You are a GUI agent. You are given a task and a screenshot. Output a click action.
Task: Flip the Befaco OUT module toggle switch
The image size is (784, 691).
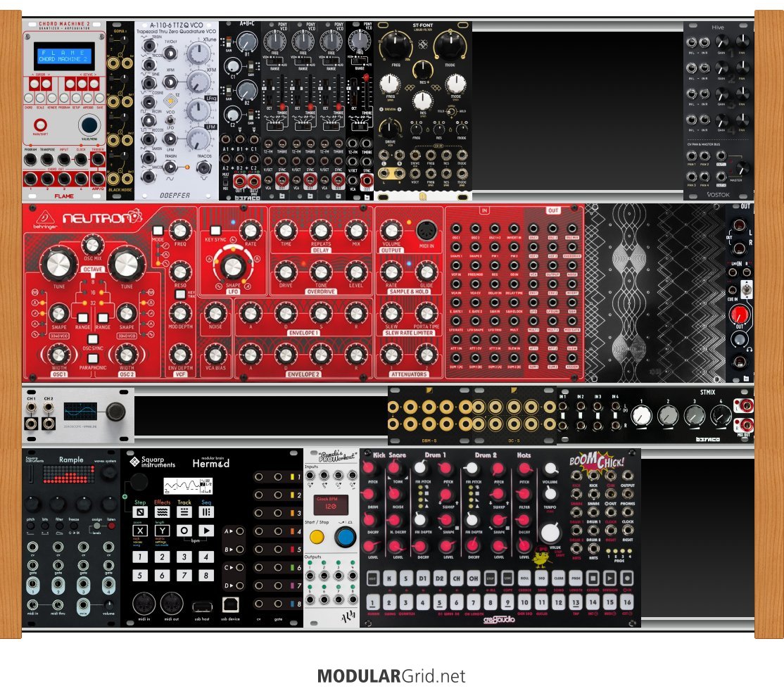[x=746, y=289]
